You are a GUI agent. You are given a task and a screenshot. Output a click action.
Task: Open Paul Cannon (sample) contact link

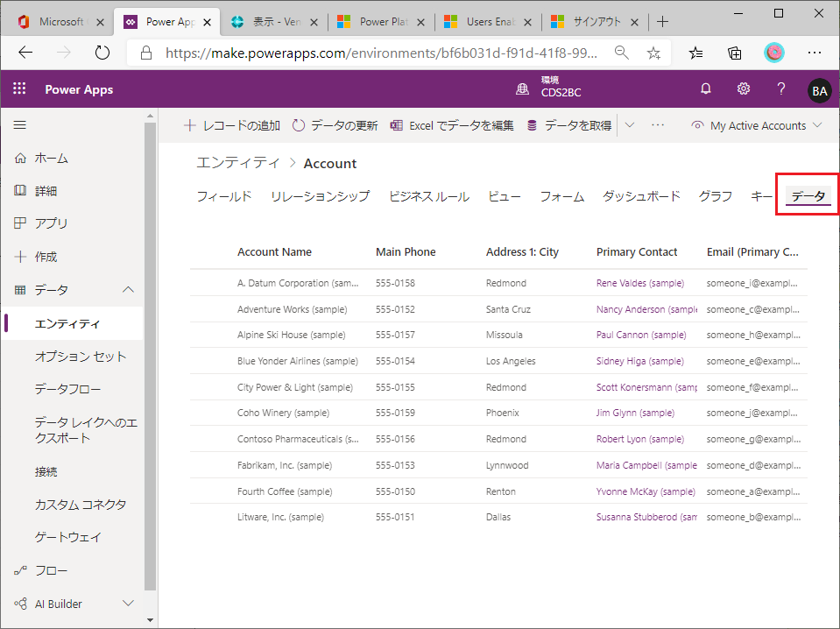(641, 335)
